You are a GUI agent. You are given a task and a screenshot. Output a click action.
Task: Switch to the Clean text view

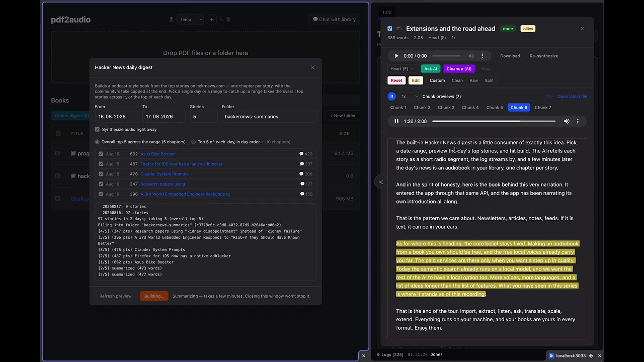click(x=457, y=80)
